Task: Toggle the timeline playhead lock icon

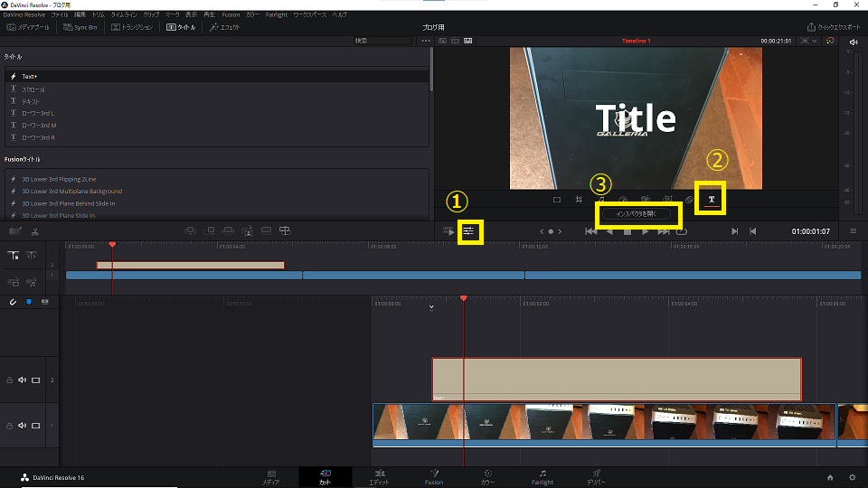Action: (14, 255)
